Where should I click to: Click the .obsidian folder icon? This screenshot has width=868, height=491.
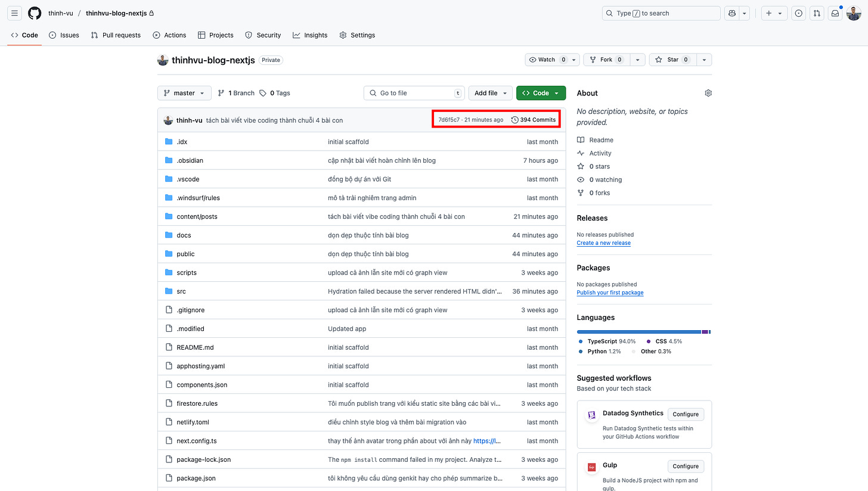coord(169,160)
